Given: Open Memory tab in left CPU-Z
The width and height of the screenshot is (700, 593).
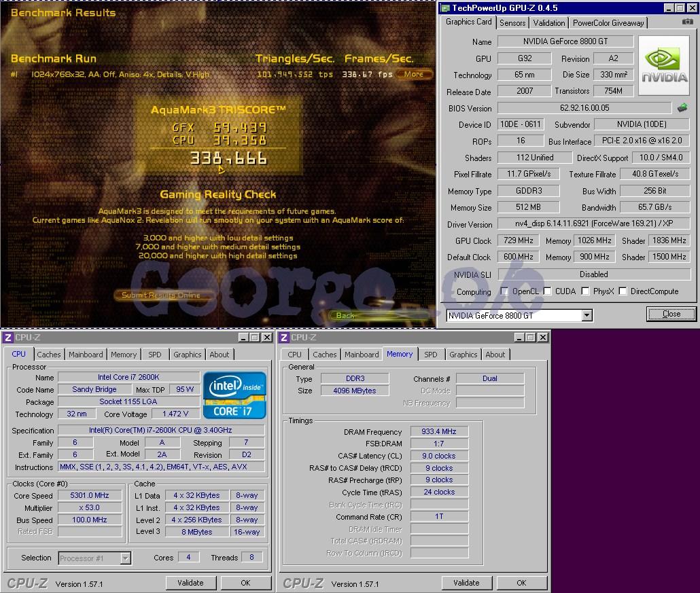Looking at the screenshot, I should (124, 355).
